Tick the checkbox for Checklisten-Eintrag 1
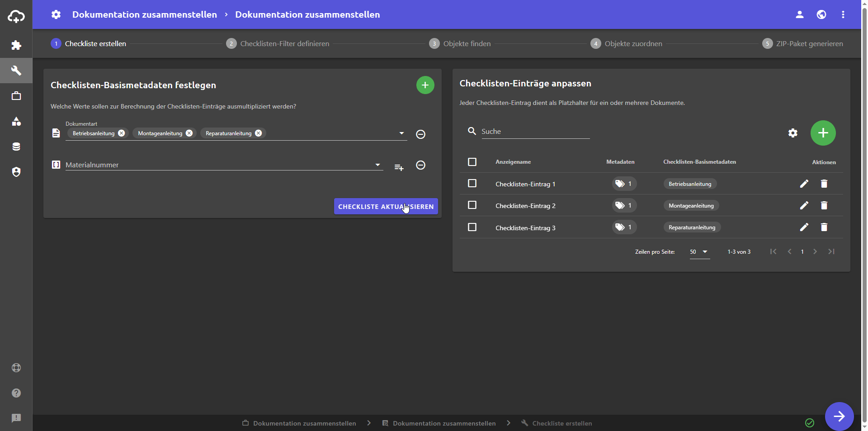The height and width of the screenshot is (431, 868). coord(472,184)
